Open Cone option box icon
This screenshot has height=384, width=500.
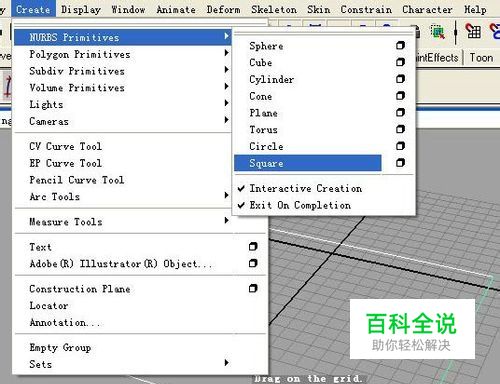pos(400,96)
